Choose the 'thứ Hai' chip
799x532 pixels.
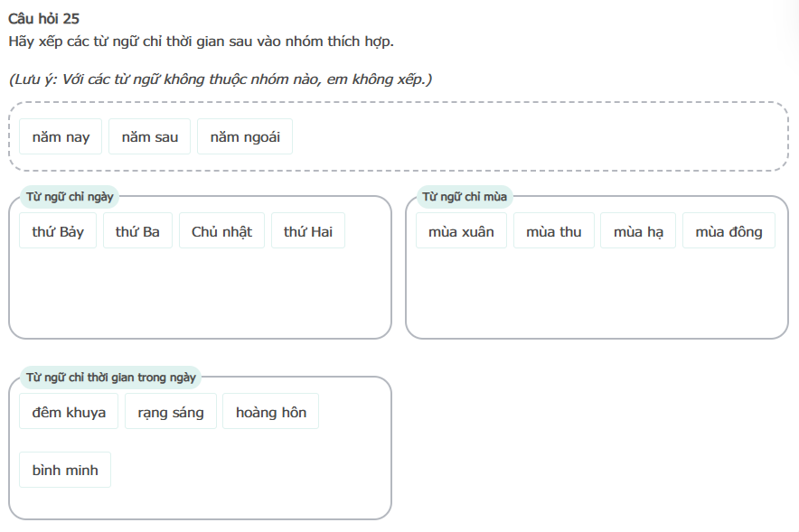pyautogui.click(x=308, y=231)
